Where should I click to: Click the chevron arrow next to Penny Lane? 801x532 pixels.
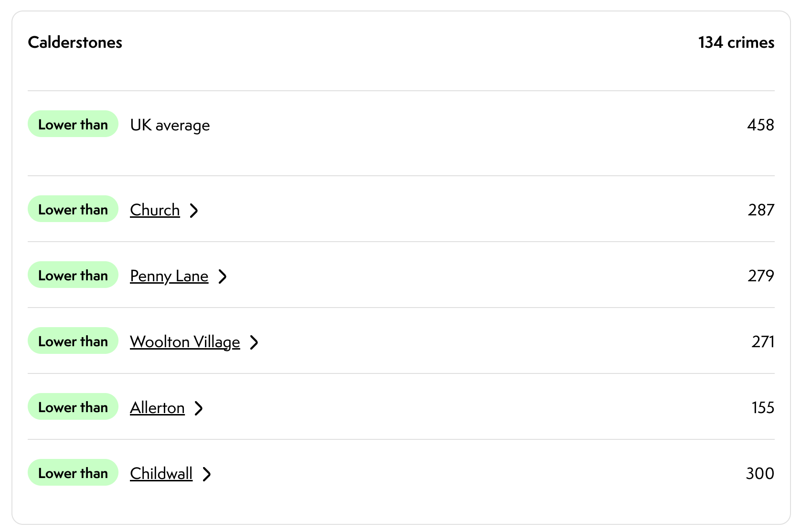click(223, 276)
